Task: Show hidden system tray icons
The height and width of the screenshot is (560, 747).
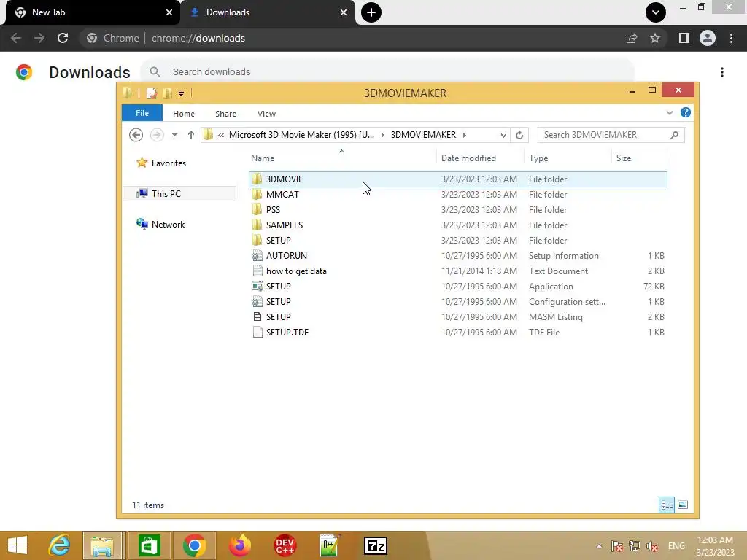Action: (600, 546)
